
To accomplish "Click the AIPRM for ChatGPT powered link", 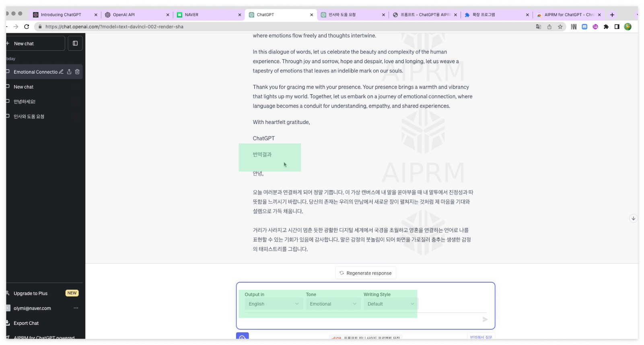I will 44,337.
